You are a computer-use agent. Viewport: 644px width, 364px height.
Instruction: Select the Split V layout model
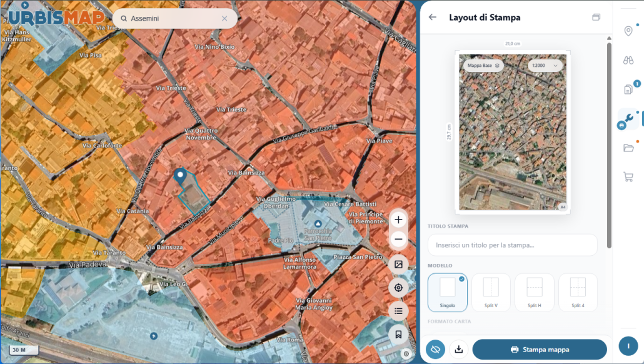(491, 293)
